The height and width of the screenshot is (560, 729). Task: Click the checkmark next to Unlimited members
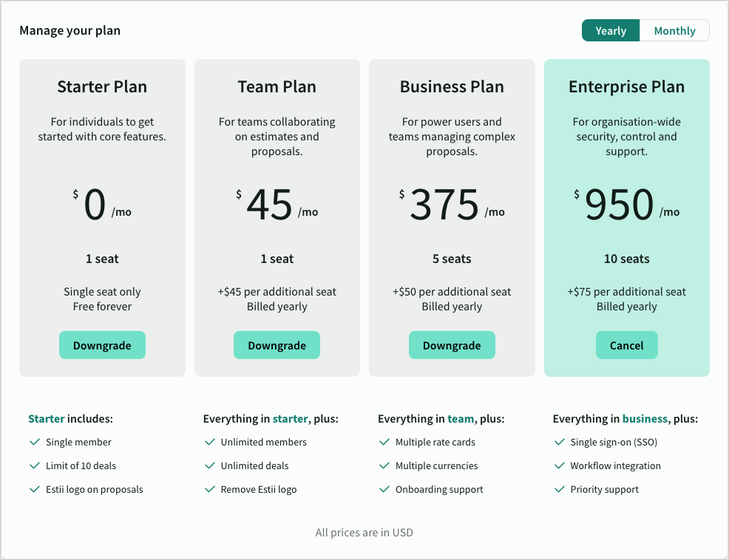click(210, 442)
